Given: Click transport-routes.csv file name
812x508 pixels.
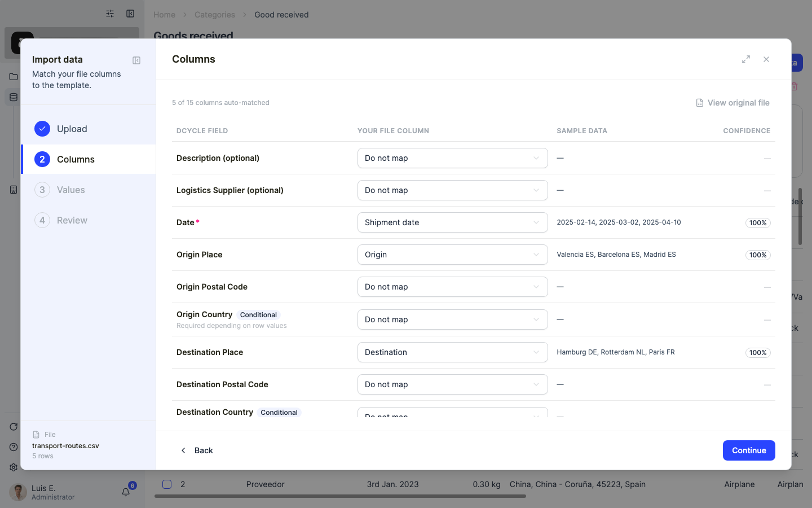Looking at the screenshot, I should tap(65, 446).
